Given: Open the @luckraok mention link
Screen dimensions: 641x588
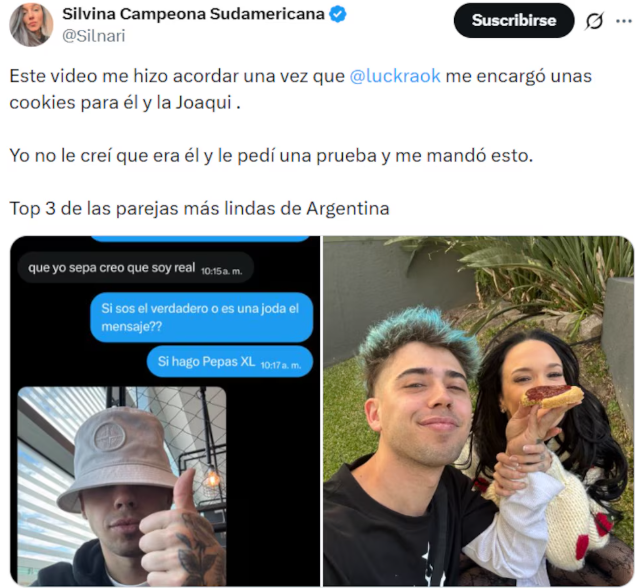Looking at the screenshot, I should coord(395,76).
